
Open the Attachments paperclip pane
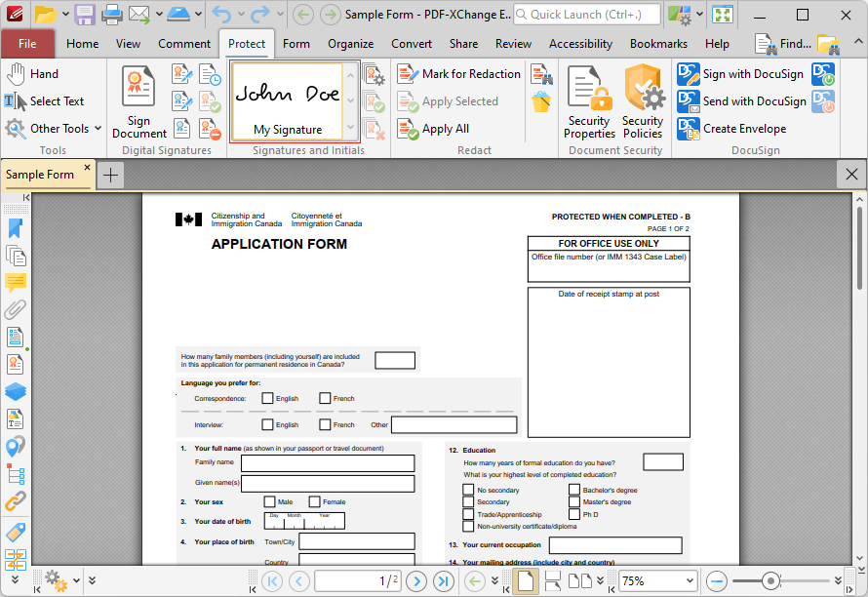[x=16, y=309]
